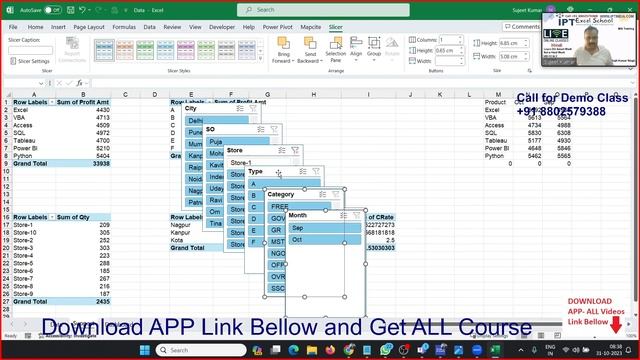This screenshot has width=640, height=360.
Task: Click the Excel icon in taskbar
Action: pos(495,350)
